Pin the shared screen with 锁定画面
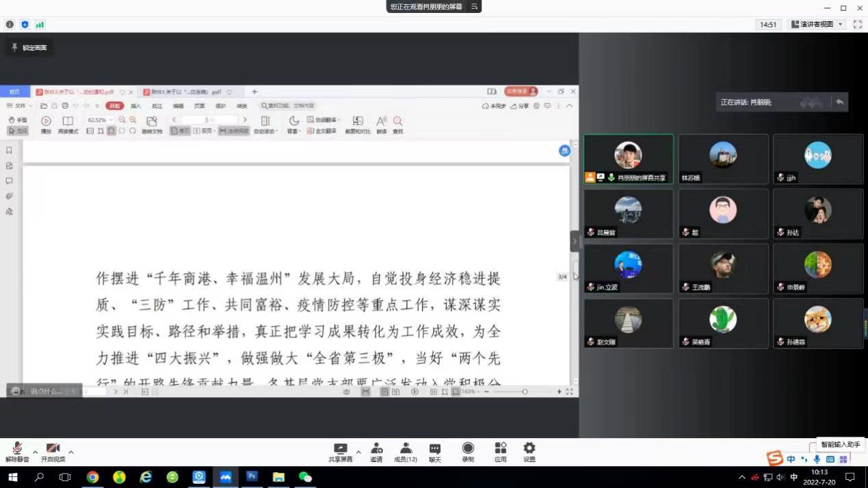This screenshot has height=488, width=868. point(29,48)
